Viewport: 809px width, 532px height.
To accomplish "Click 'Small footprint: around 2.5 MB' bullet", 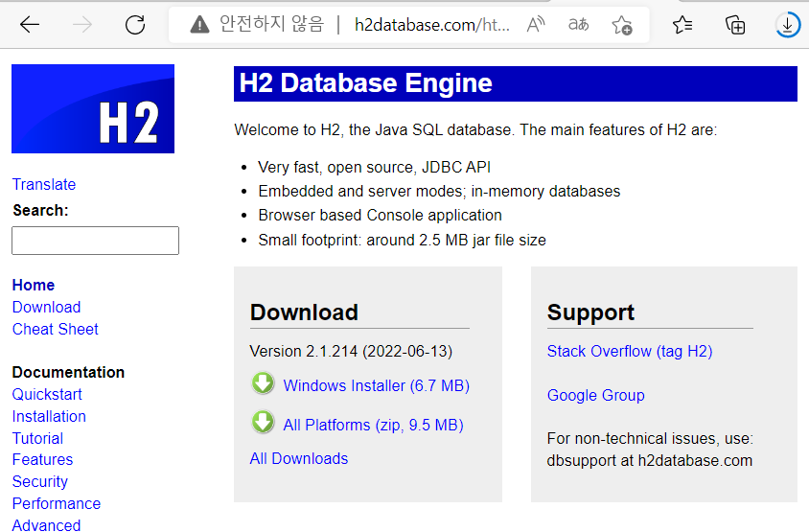I will (x=402, y=240).
